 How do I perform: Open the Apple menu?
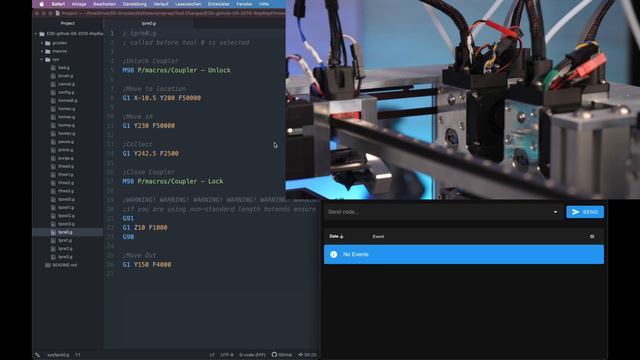point(41,4)
